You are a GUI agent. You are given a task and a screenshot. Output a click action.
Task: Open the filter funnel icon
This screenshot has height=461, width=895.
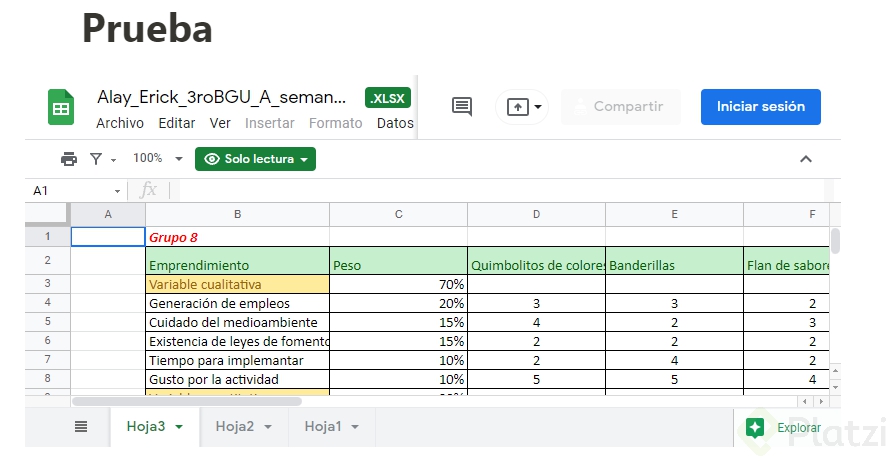96,159
